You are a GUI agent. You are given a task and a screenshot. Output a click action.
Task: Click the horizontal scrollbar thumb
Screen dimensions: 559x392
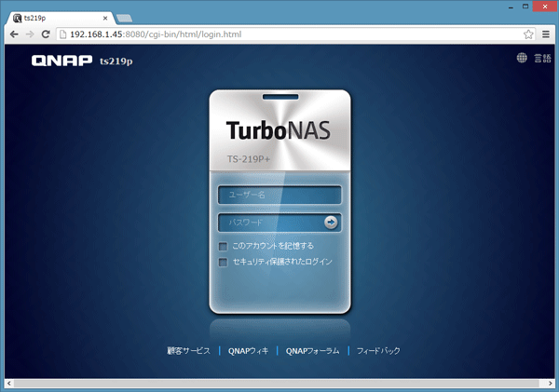click(x=277, y=384)
